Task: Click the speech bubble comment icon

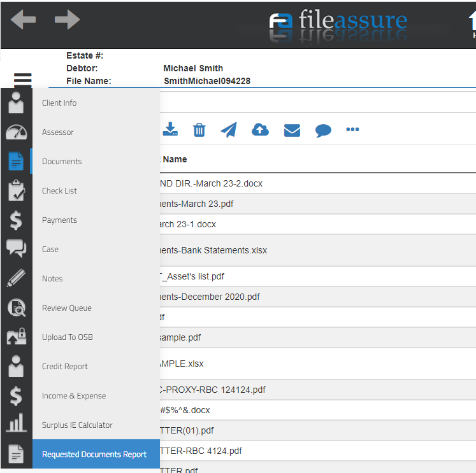Action: tap(323, 131)
